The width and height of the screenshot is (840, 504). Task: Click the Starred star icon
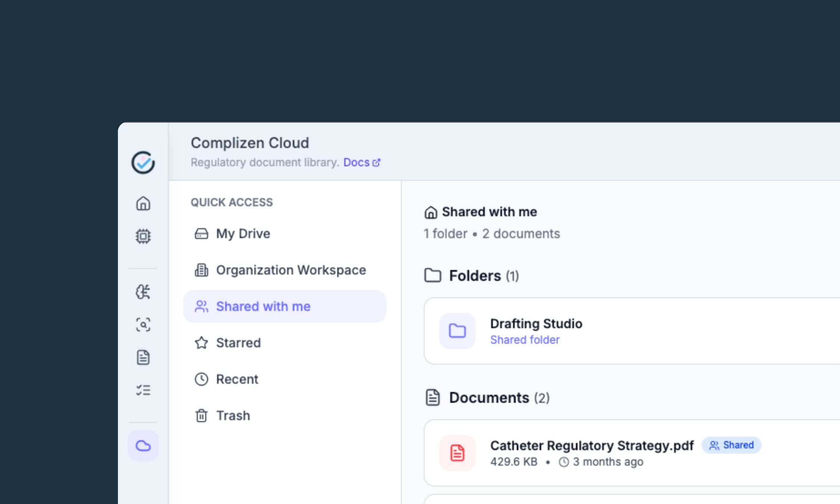[x=202, y=343]
